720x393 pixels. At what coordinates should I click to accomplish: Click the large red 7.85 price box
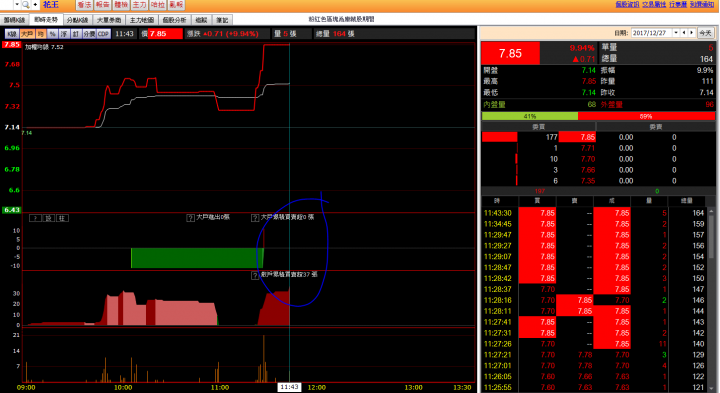click(x=510, y=53)
